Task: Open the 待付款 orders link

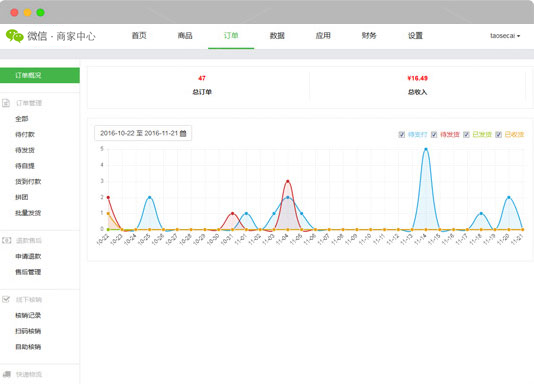Action: click(x=25, y=134)
